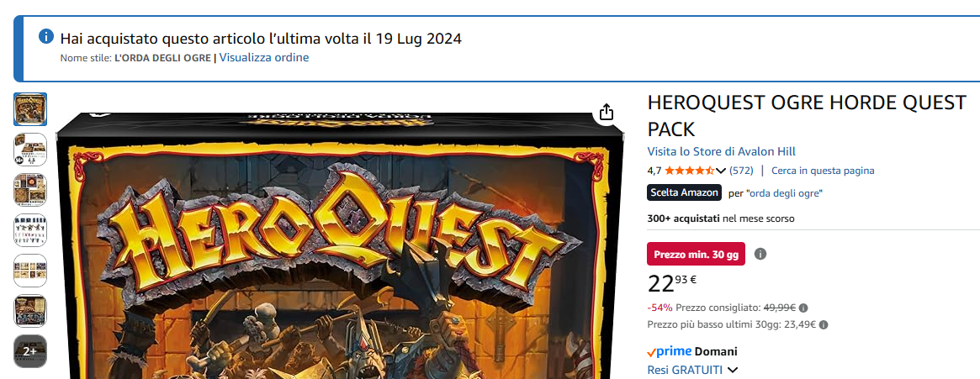Visit lo Store di Avalon Hill
Screen dimensions: 980x379
click(x=721, y=152)
